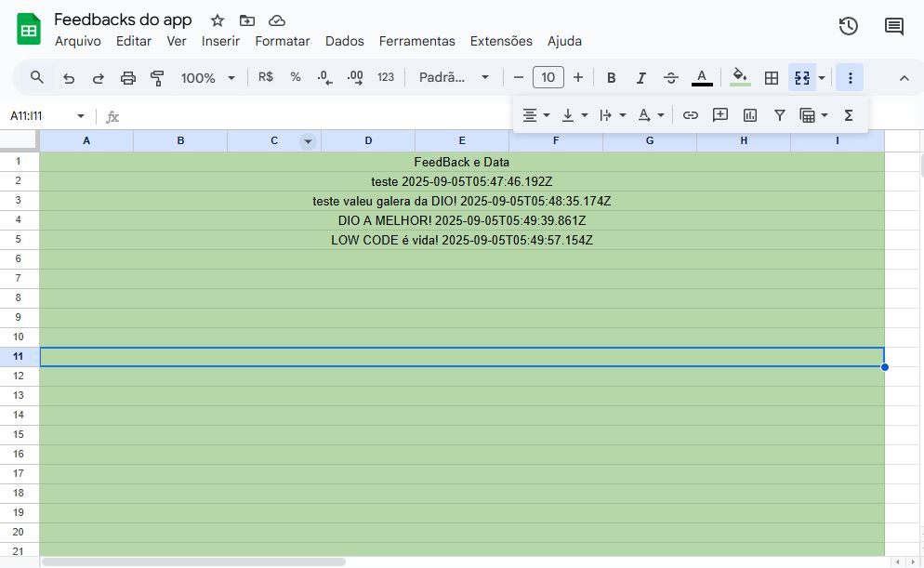
Task: Open name box range dropdown arrow
Action: click(x=81, y=116)
